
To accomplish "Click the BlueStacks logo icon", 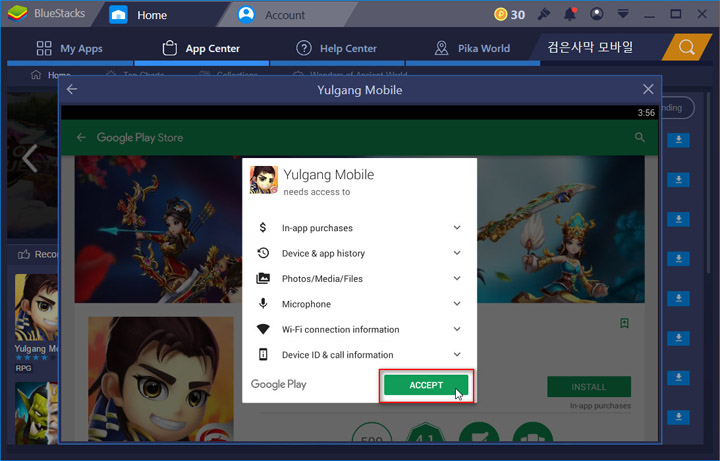I will pos(17,13).
